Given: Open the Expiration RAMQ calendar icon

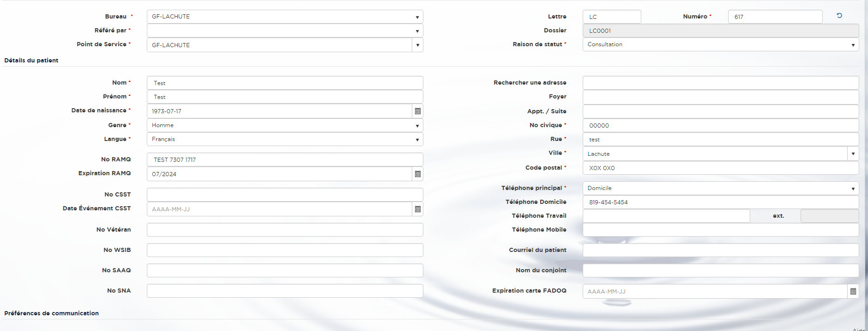Looking at the screenshot, I should (417, 174).
